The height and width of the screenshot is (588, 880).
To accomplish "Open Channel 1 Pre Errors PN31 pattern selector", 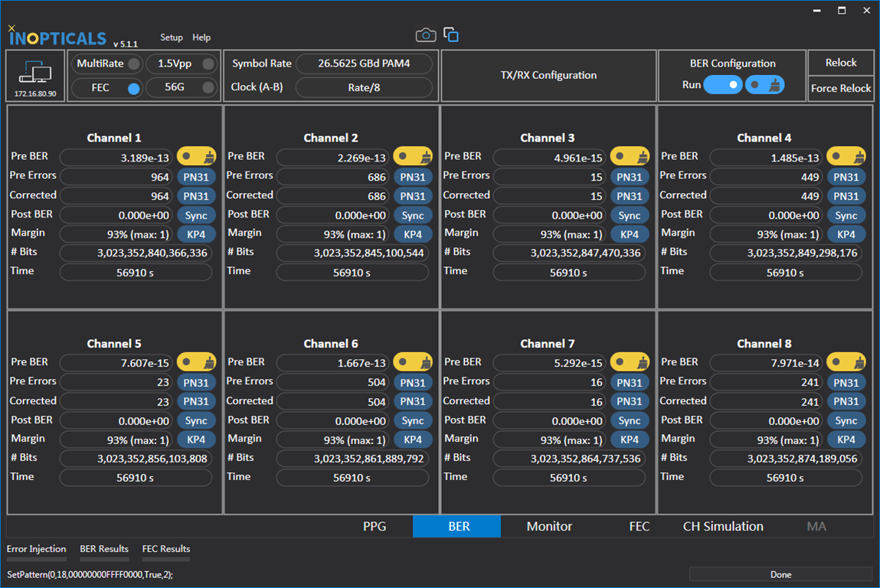I will 196,177.
